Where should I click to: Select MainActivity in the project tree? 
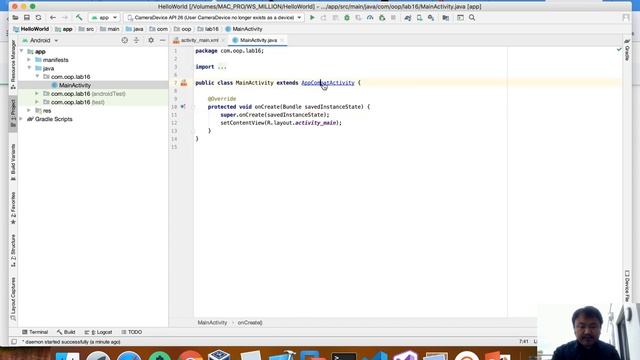pos(75,85)
